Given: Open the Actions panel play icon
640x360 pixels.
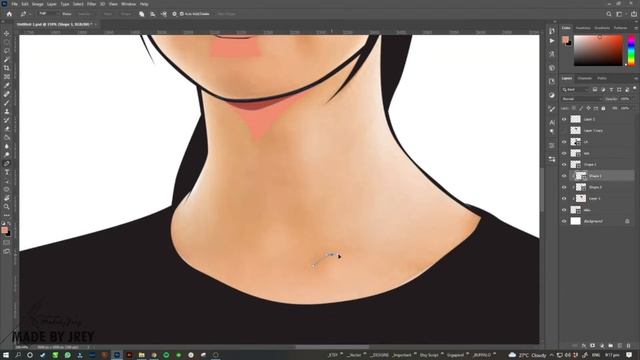Looking at the screenshot, I should click(552, 41).
